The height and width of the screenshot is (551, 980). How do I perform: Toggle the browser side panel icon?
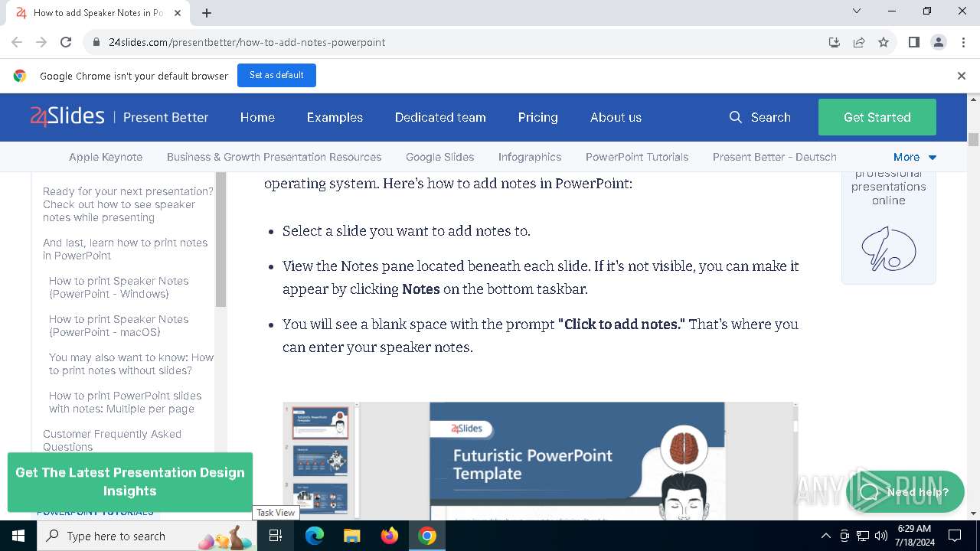[x=914, y=42]
